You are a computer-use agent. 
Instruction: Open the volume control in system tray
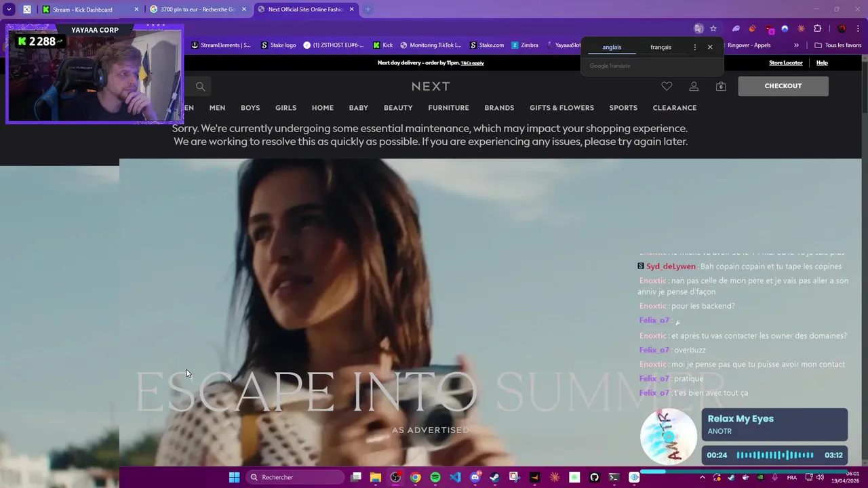tap(820, 477)
